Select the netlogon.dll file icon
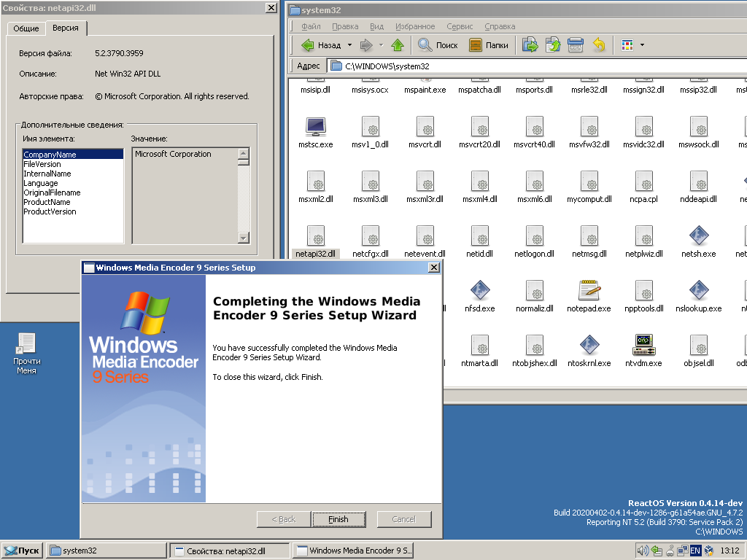 pyautogui.click(x=534, y=236)
